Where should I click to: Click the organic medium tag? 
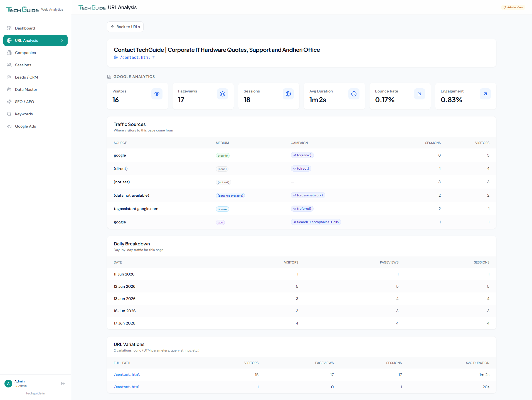tap(223, 156)
